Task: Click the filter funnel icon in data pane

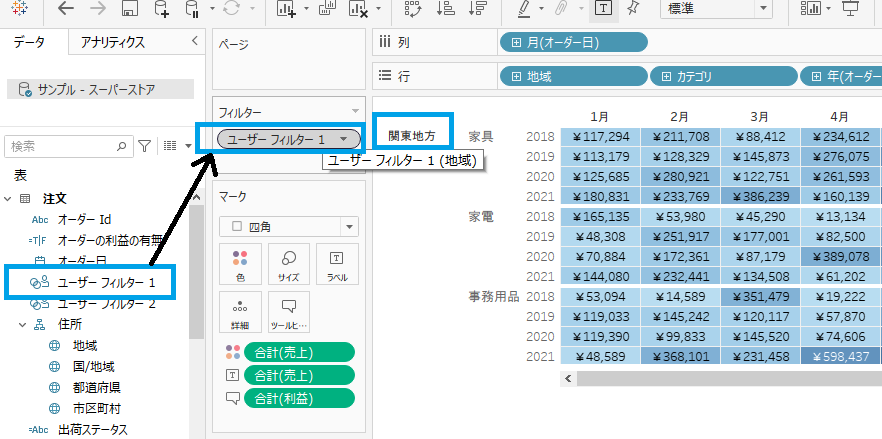Action: [x=144, y=146]
